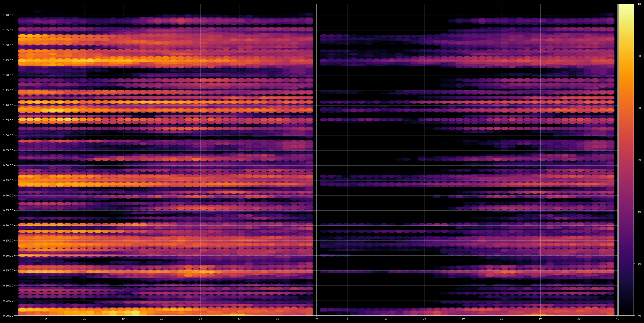644x323 pixels.
Task: Pick x-axis tick 20 under the right panel
Action: point(463,319)
